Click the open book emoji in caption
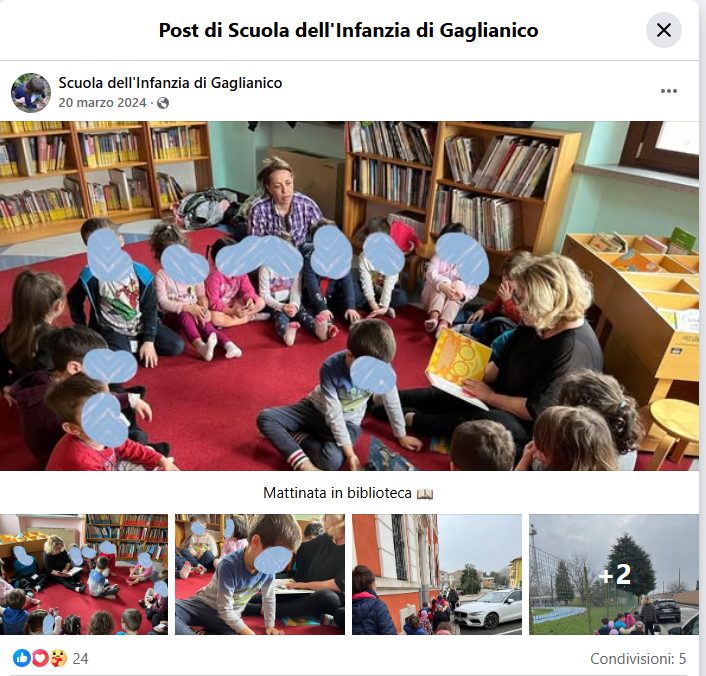706x676 pixels. pos(425,494)
